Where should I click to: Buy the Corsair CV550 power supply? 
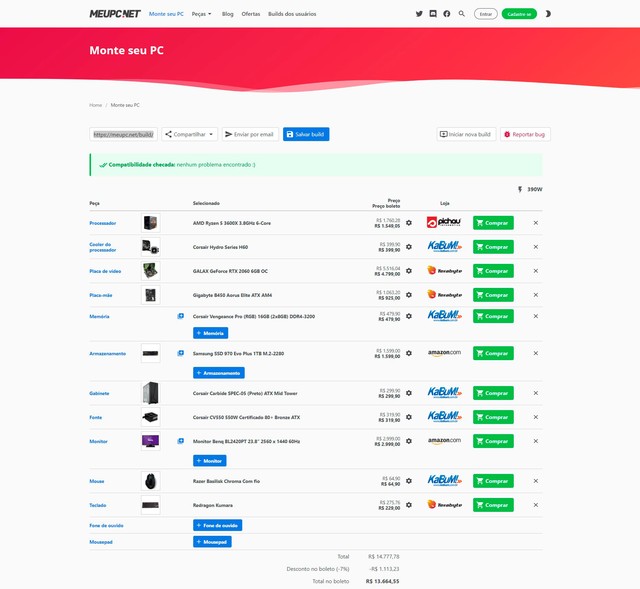pos(493,417)
